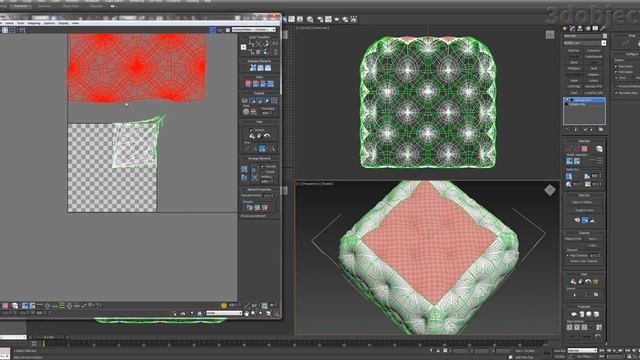The height and width of the screenshot is (360, 640).
Task: Expand the Modifier List dropdown
Action: [584, 43]
